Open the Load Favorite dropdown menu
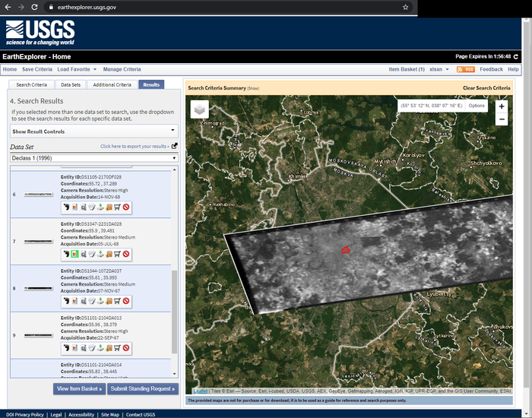The height and width of the screenshot is (418, 532). pyautogui.click(x=78, y=69)
